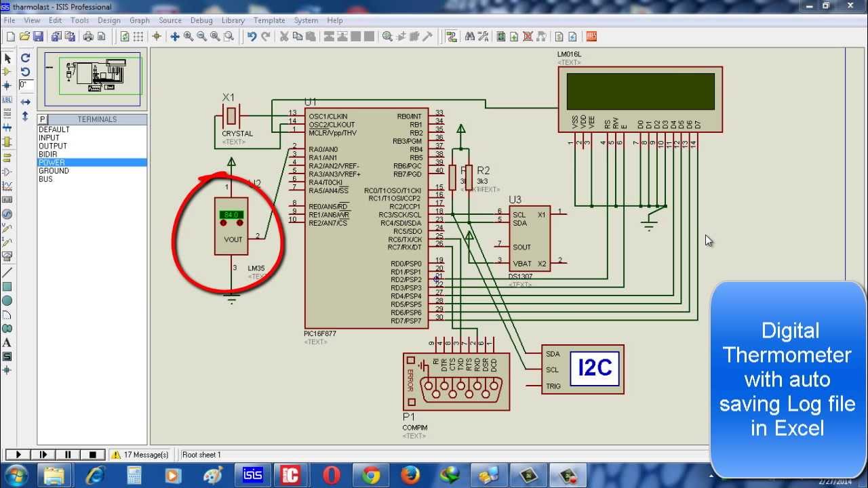Viewport: 868px width, 488px height.
Task: Copy selection to clipboard
Action: click(x=298, y=37)
